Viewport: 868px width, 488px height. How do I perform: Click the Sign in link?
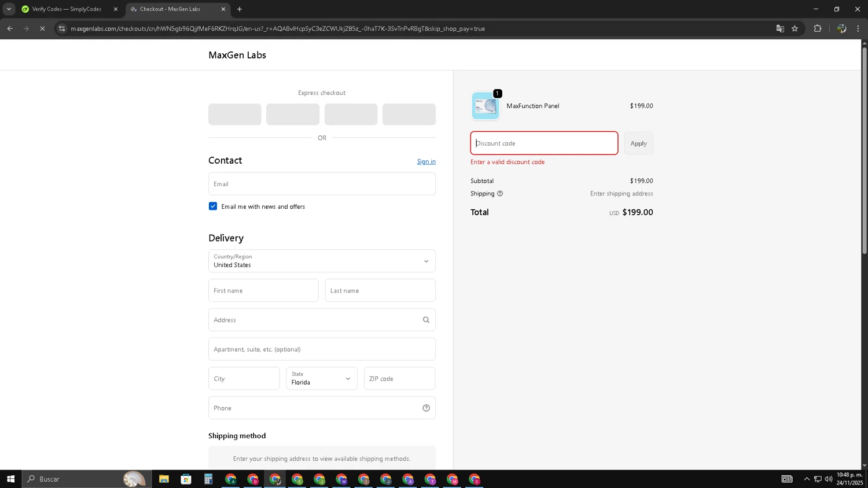pos(426,161)
